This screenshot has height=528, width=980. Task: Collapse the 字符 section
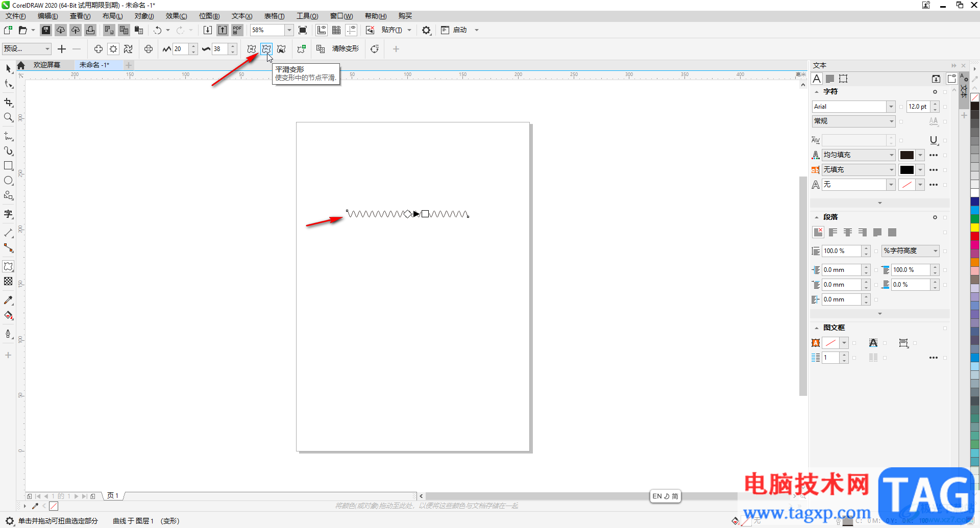(x=817, y=92)
